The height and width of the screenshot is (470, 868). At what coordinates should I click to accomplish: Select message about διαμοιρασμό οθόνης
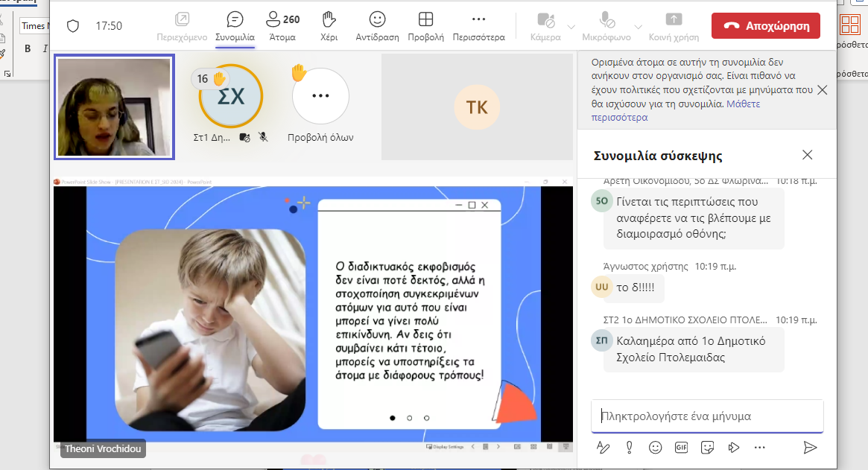coord(694,218)
